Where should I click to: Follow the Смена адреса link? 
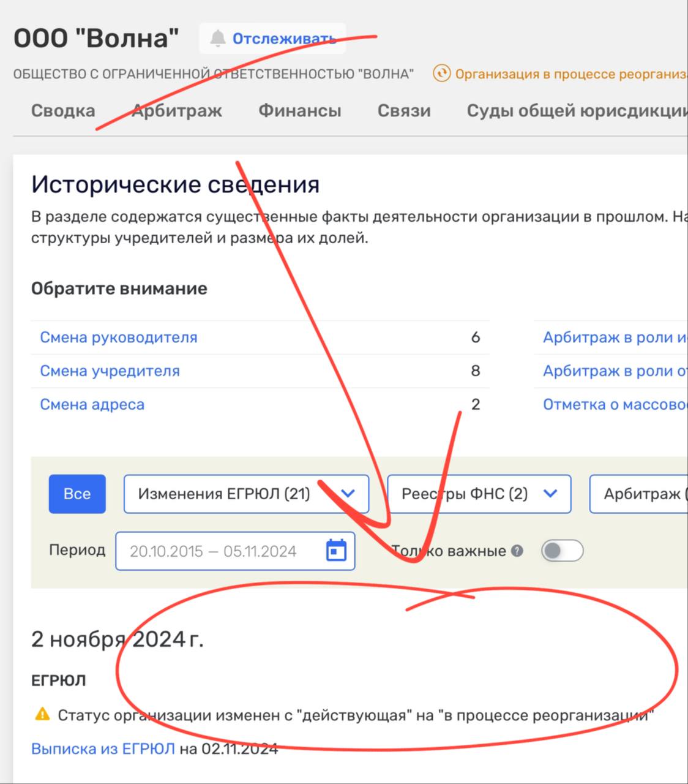point(92,405)
